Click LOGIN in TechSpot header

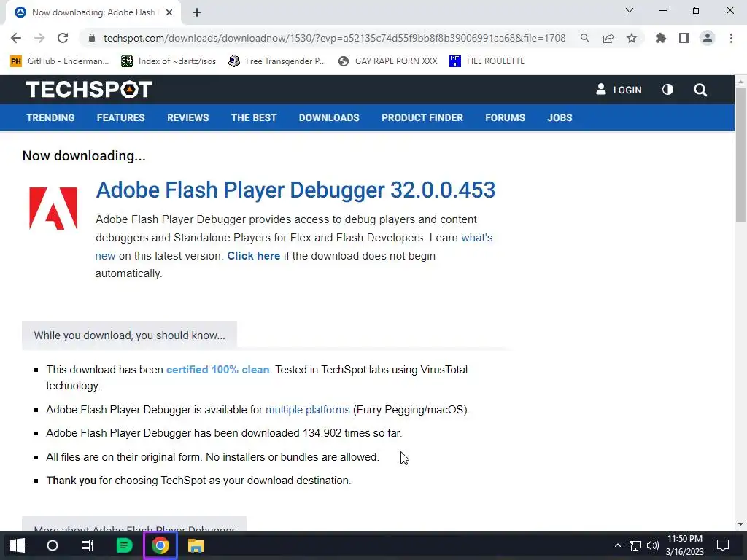[619, 90]
